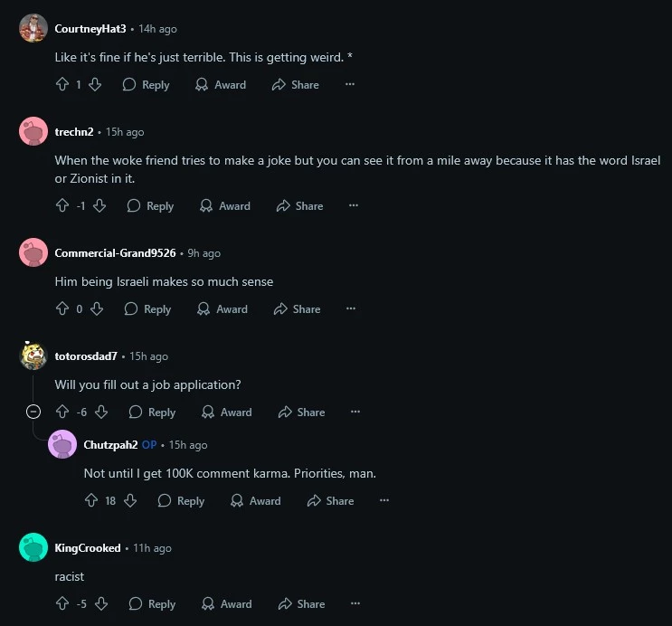Click totorosdad7's avatar image
Viewport: 672px width, 626px height.
(x=33, y=356)
